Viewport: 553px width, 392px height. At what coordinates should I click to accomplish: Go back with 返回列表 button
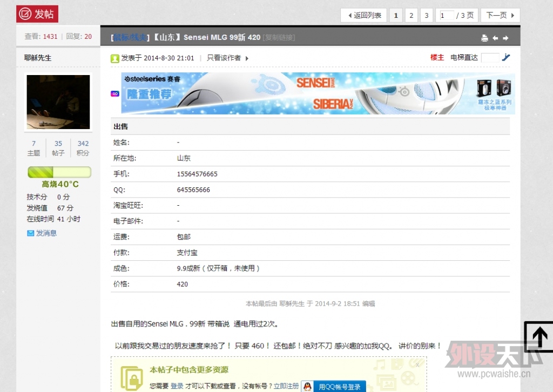point(363,15)
